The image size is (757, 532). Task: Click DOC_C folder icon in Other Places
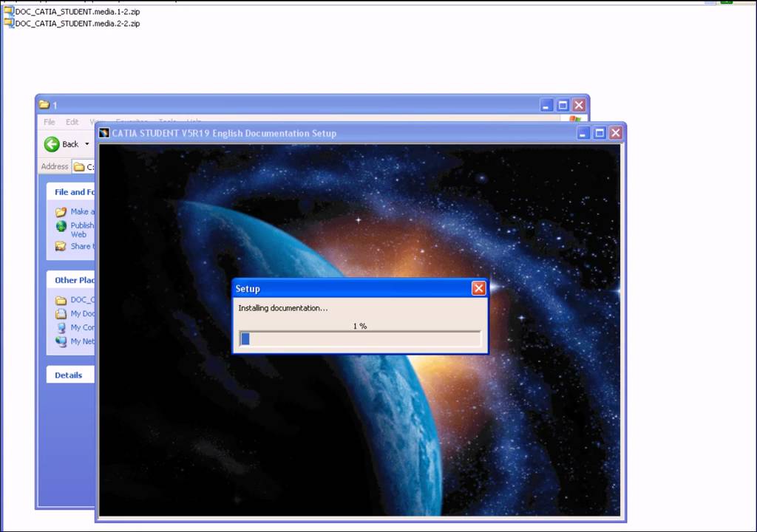click(61, 300)
